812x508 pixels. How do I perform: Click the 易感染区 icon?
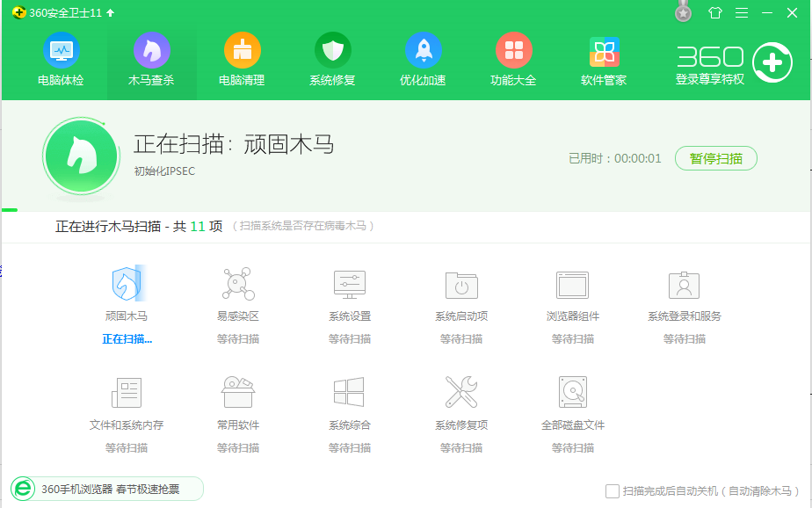pos(238,284)
